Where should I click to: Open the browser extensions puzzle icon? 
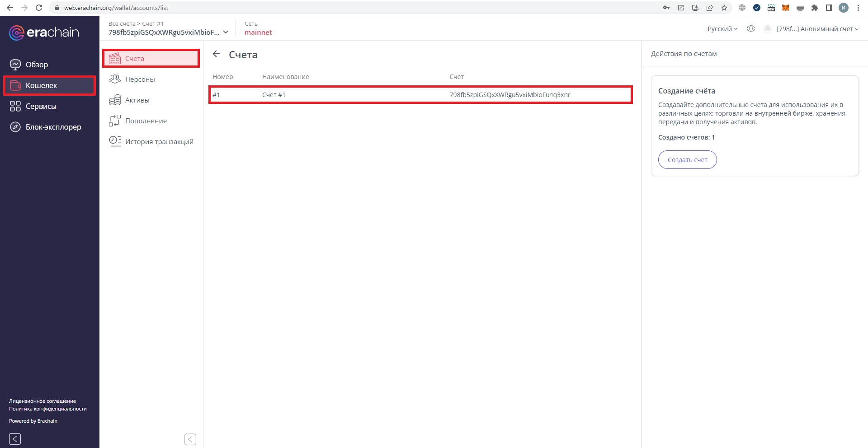coord(815,8)
